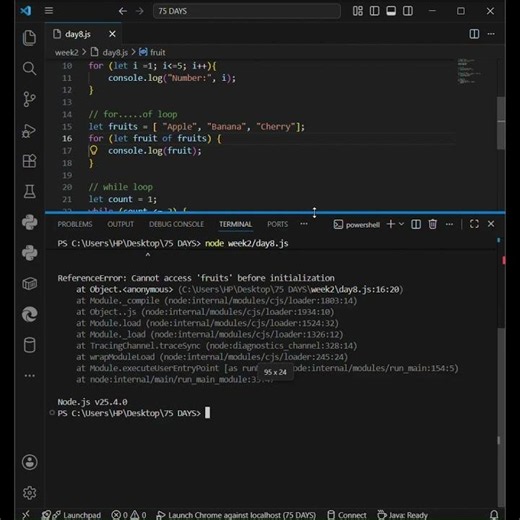Click the editor vertical scrollbar
Screen dimensions: 520x520
point(501,123)
